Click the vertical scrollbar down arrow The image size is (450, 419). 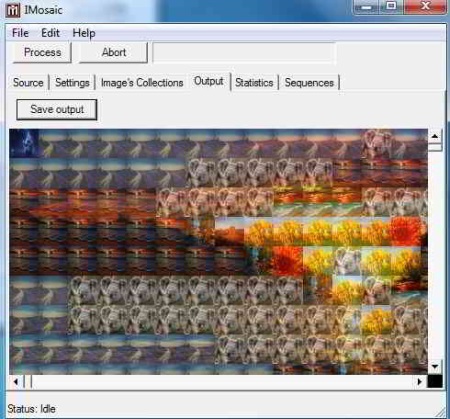tap(435, 367)
